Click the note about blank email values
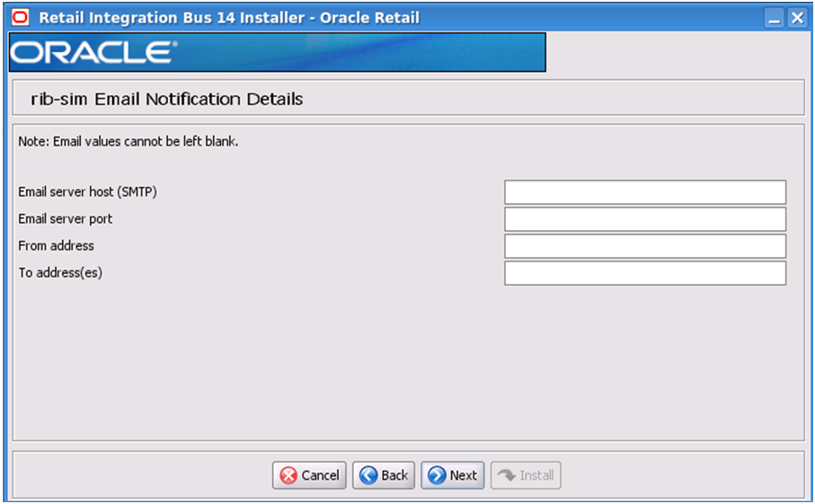The width and height of the screenshot is (815, 504). pos(128,141)
